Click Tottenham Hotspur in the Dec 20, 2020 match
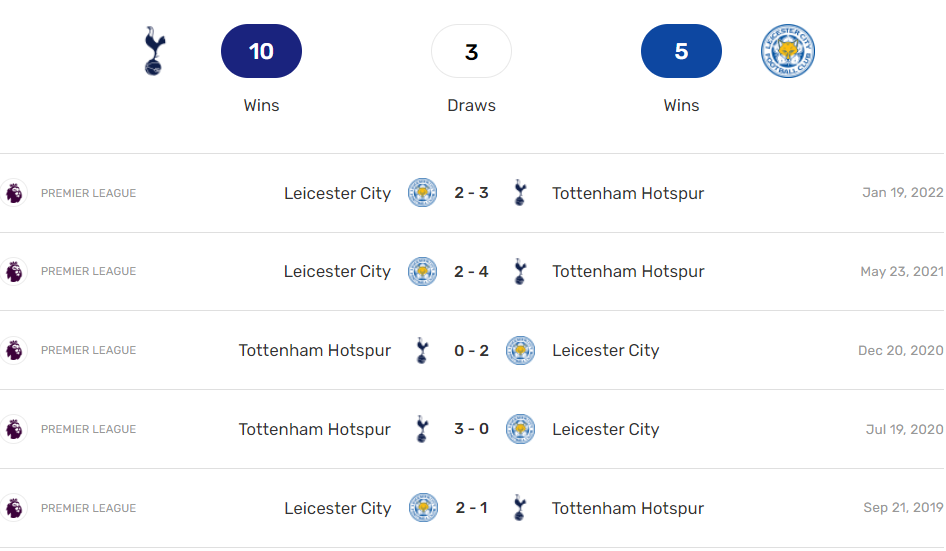This screenshot has width=946, height=551. tap(314, 350)
